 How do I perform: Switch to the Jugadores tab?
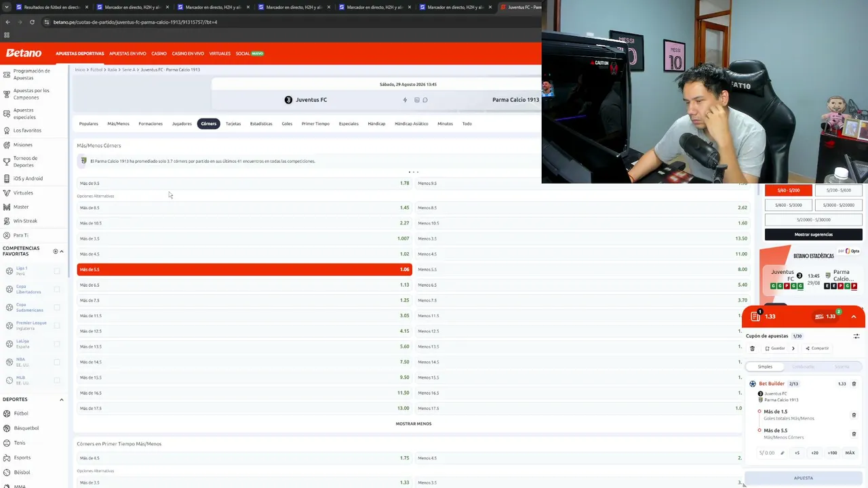coord(182,123)
